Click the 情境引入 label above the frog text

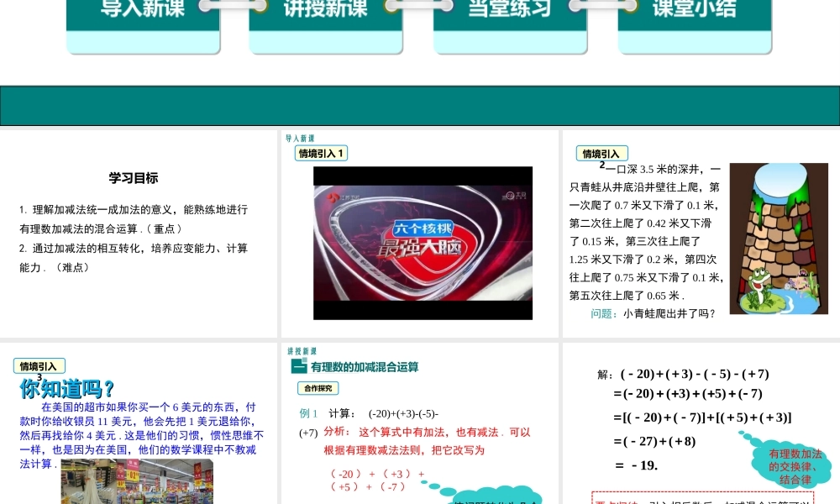click(601, 154)
